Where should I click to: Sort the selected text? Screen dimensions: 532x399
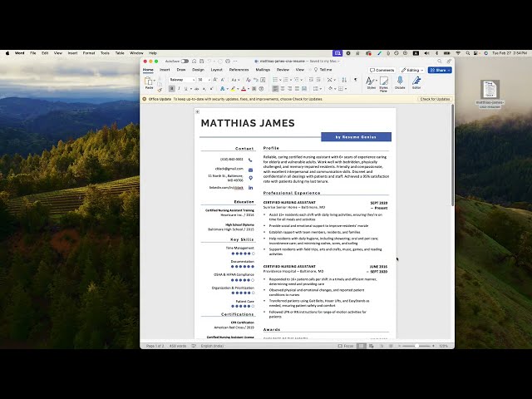(x=344, y=80)
